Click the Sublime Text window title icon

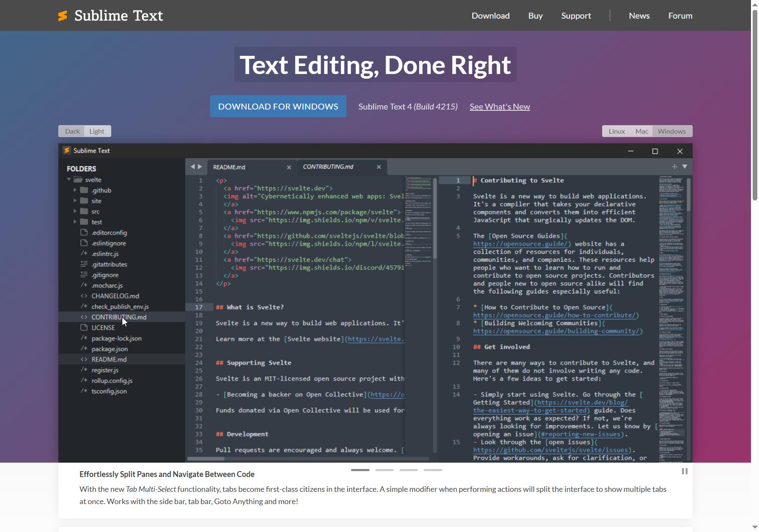pos(66,151)
